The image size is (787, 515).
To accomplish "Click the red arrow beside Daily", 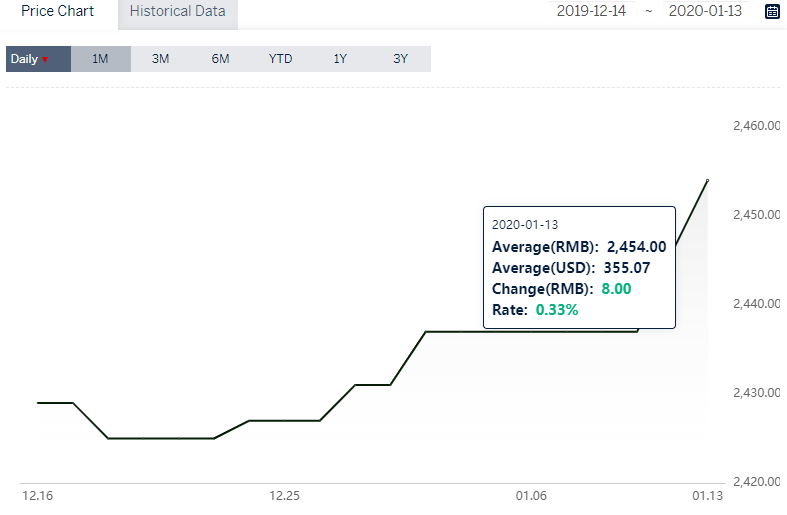I will pos(45,60).
